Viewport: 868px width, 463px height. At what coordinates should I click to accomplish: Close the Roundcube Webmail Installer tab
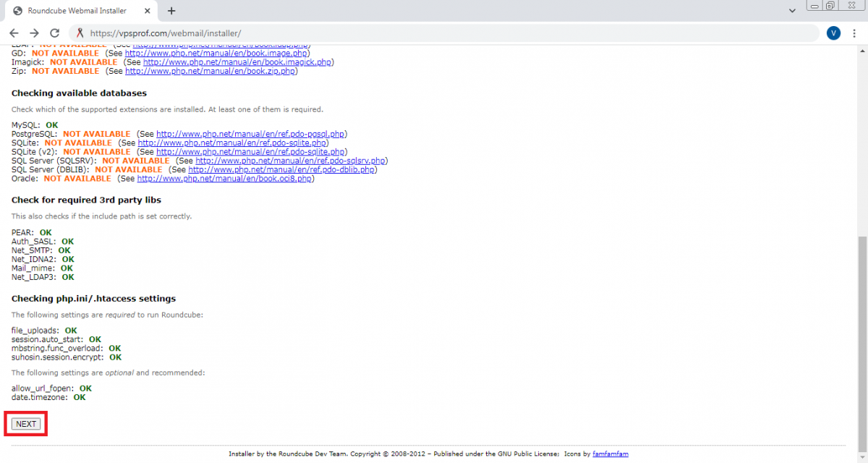[x=147, y=11]
